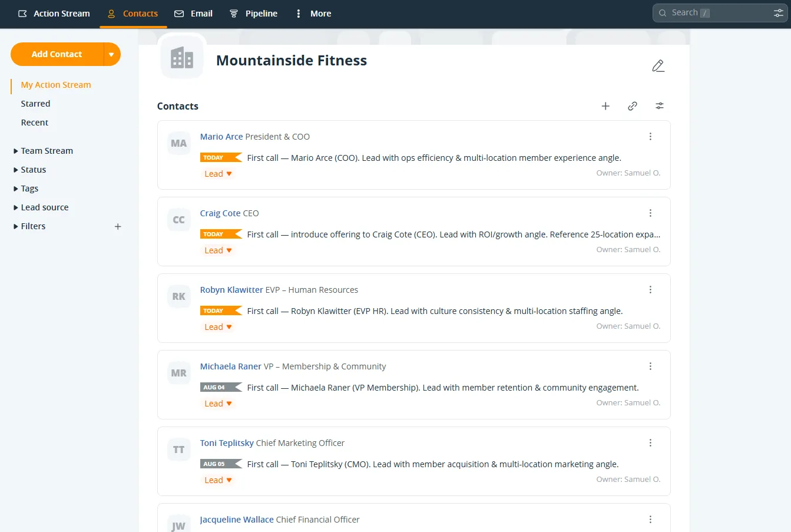
Task: Open the Add Contact dropdown arrow
Action: (111, 54)
